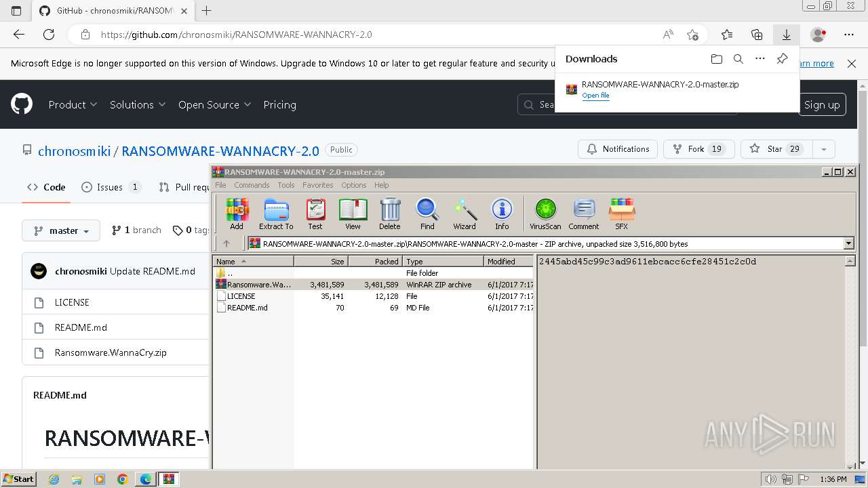Show archive Info
868x488 pixels.
502,214
